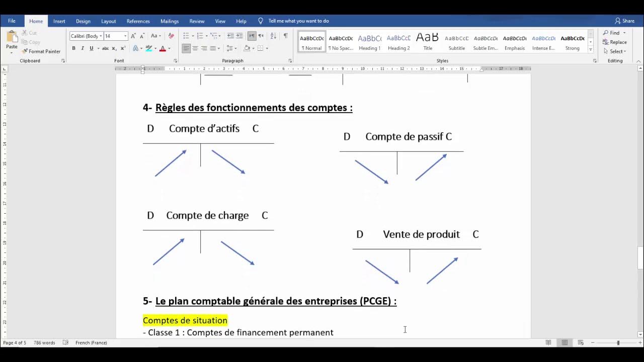The image size is (644, 362).
Task: Decrease paragraph indent
Action: [230, 36]
